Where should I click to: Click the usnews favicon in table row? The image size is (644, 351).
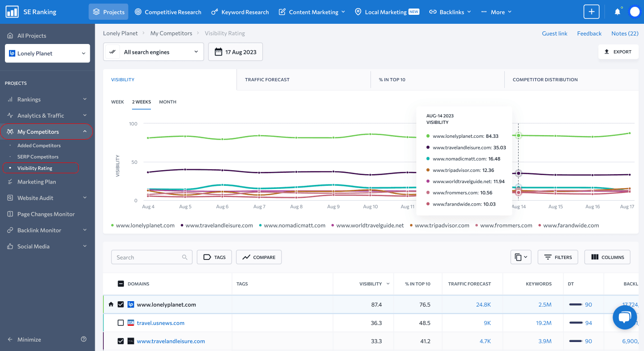[131, 323]
